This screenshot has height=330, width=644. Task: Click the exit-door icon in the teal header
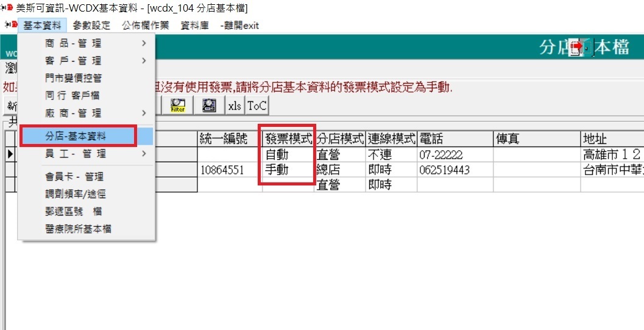click(582, 47)
